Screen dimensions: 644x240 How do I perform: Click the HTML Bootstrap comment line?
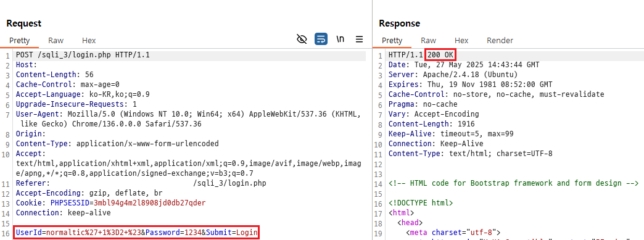point(513,183)
